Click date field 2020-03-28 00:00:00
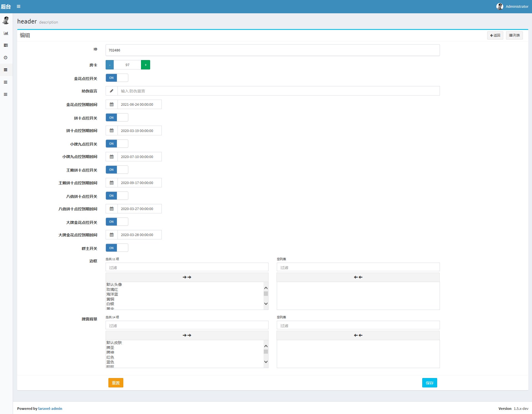 click(140, 235)
